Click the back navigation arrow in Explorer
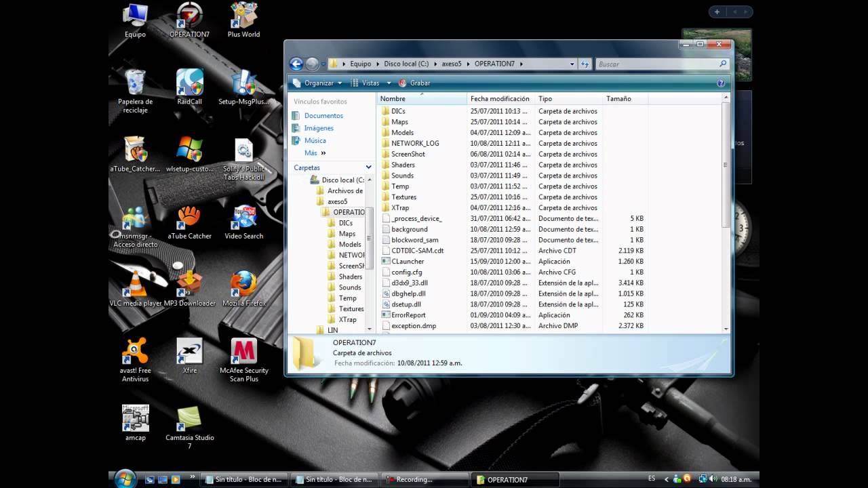Screen dimensions: 868x488 pyautogui.click(x=296, y=63)
